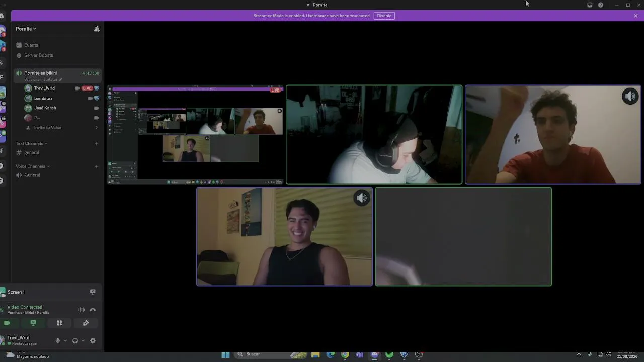Click the Trevi_Wrld user profile panel

tap(25, 340)
